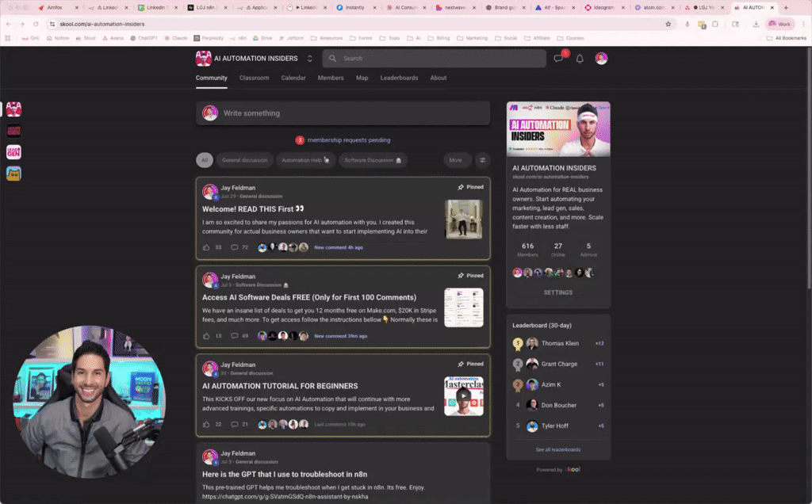Click the pin icon on the Access AI Software Deals post
The image size is (812, 504).
point(461,276)
